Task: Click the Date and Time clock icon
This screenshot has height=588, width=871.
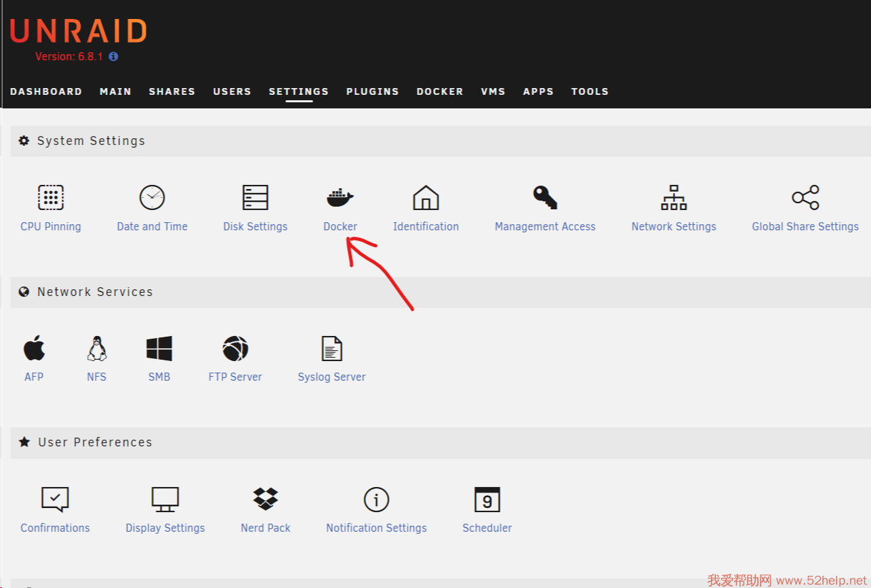Action: pos(152,198)
